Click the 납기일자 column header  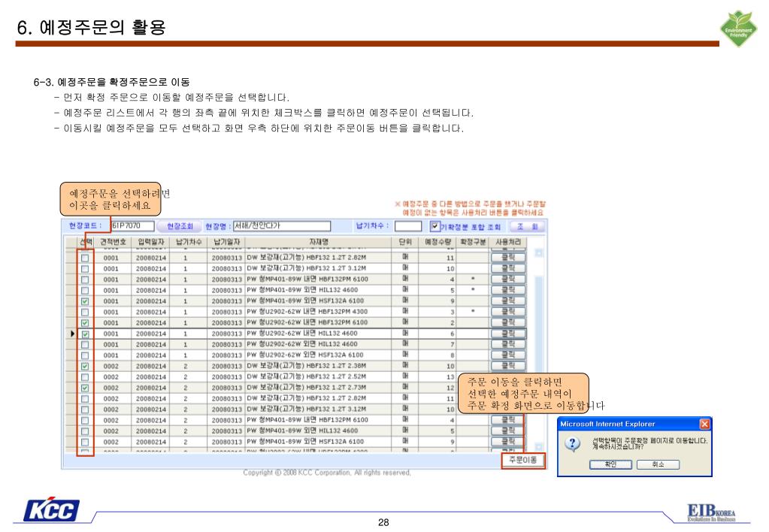226,242
